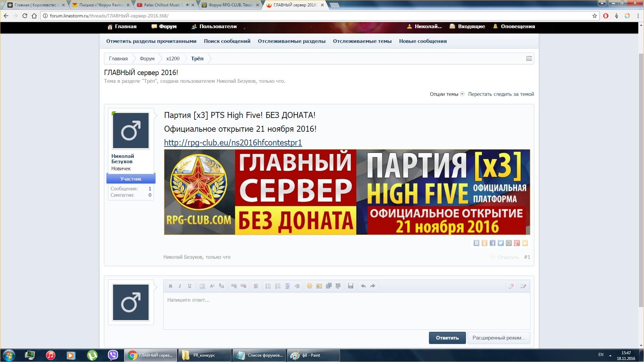Click the blue Ответить button
The image size is (644, 362).
(x=447, y=338)
